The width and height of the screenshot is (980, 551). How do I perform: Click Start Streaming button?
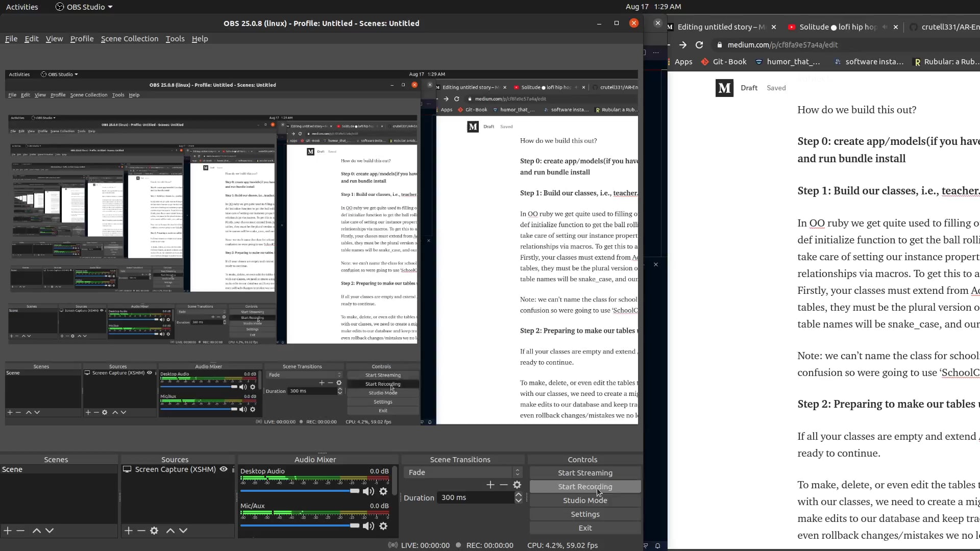click(x=585, y=473)
